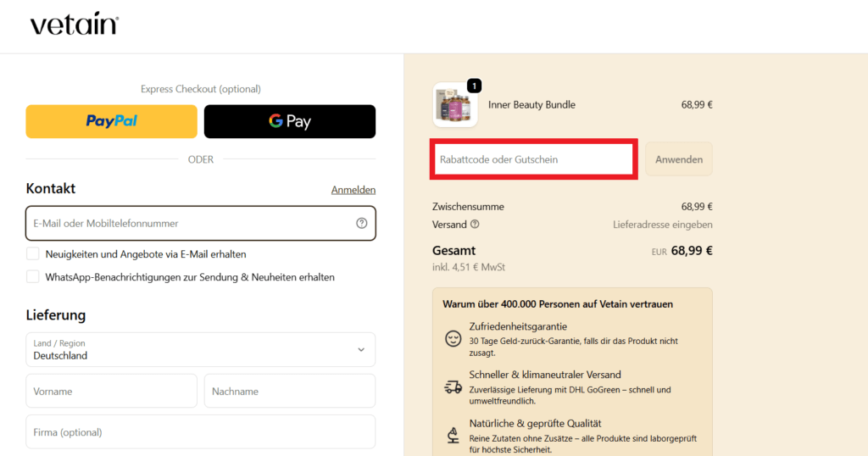The width and height of the screenshot is (868, 456).
Task: Enable Neuigkeiten und Angebote via E-Mail
Action: click(x=33, y=254)
